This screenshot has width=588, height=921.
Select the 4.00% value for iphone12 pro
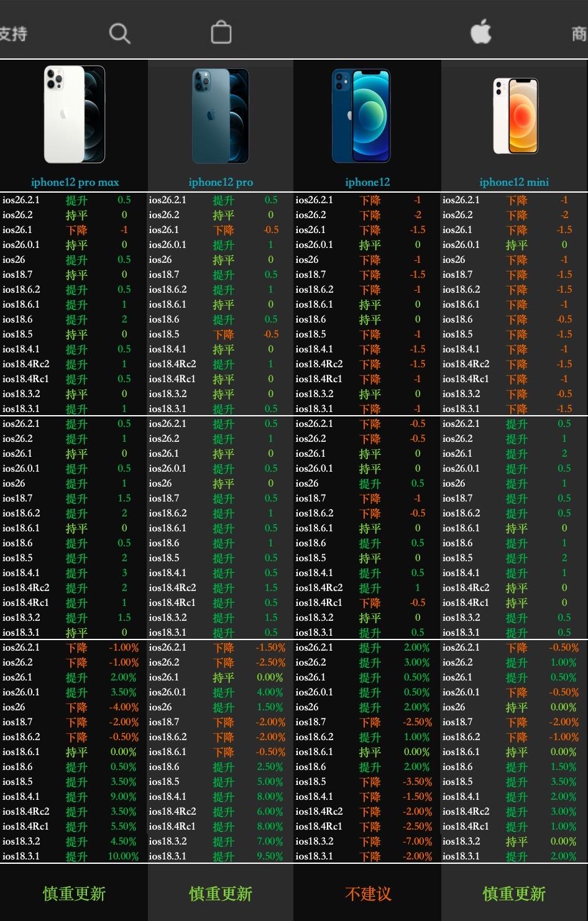pos(270,692)
